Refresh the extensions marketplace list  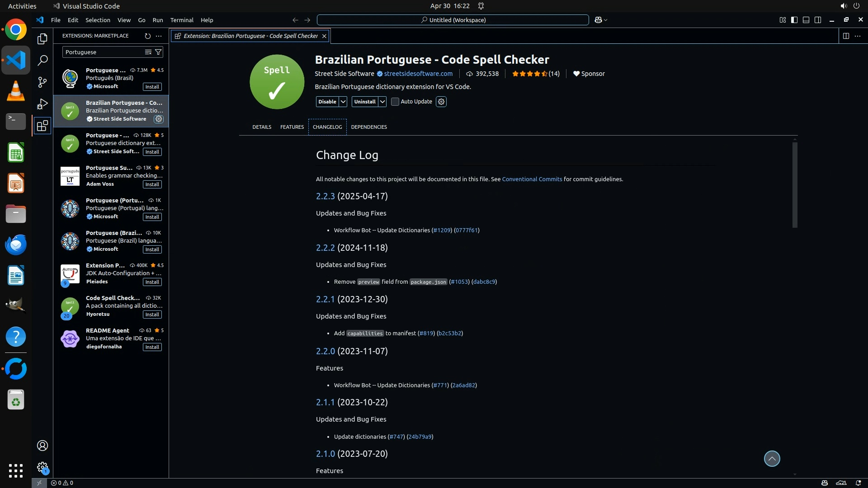click(147, 36)
